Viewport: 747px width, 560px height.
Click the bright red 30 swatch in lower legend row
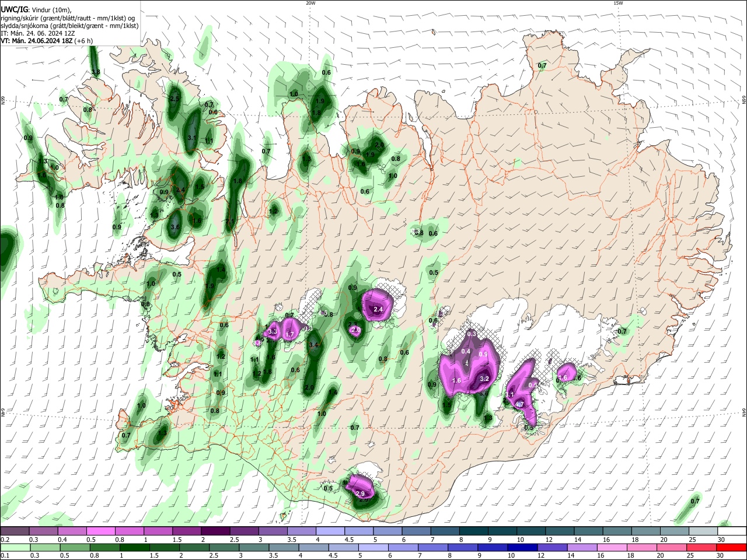tap(732, 548)
